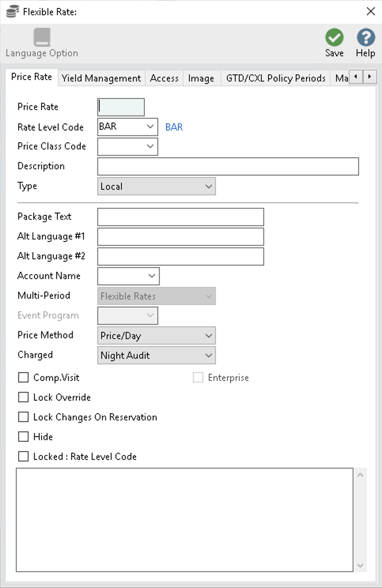Image resolution: width=382 pixels, height=588 pixels.
Task: Click into the Description text field
Action: 228,166
